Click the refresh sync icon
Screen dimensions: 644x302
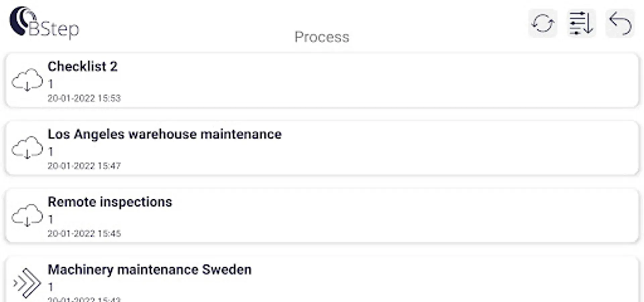tap(543, 23)
